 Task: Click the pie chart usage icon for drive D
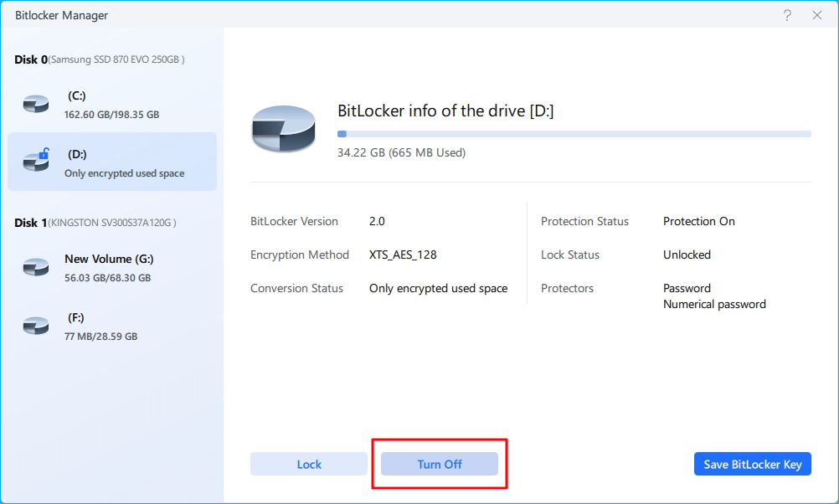285,127
